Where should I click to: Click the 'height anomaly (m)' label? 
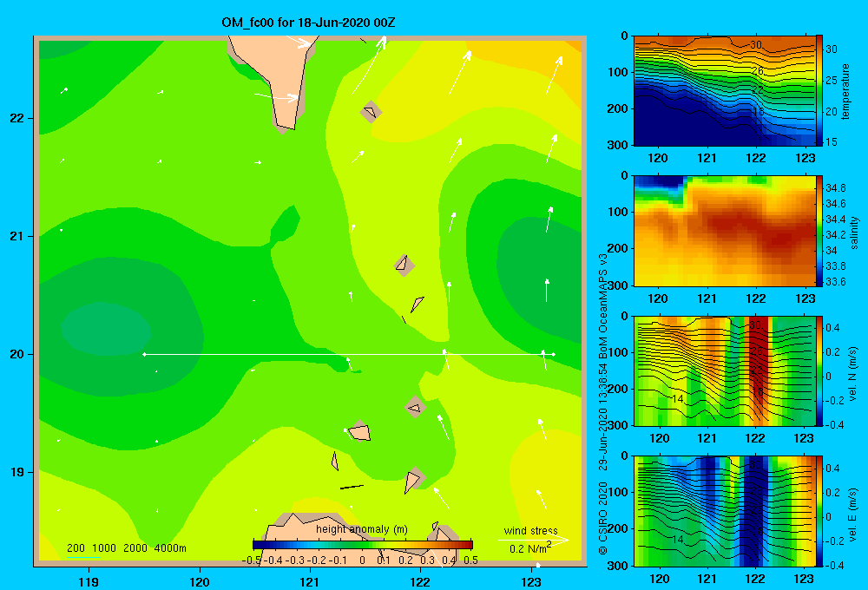coord(361,529)
